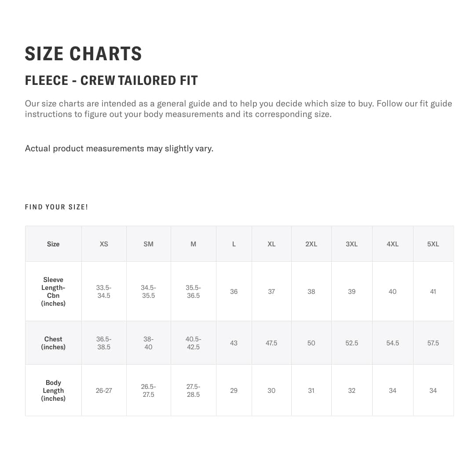Click the Chest (inches) row label
The height and width of the screenshot is (476, 476).
pos(53,343)
